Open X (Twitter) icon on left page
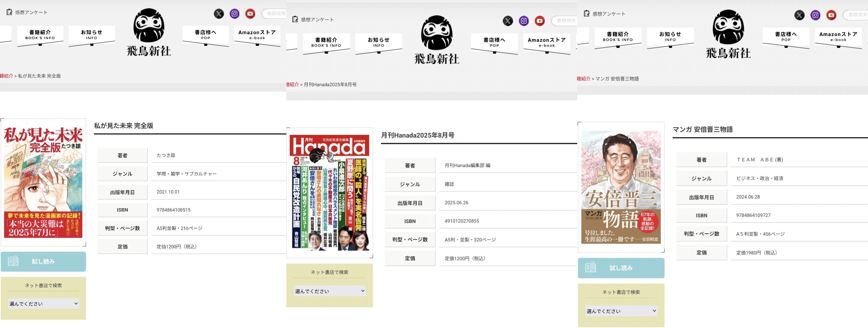868x328 pixels. tap(219, 14)
